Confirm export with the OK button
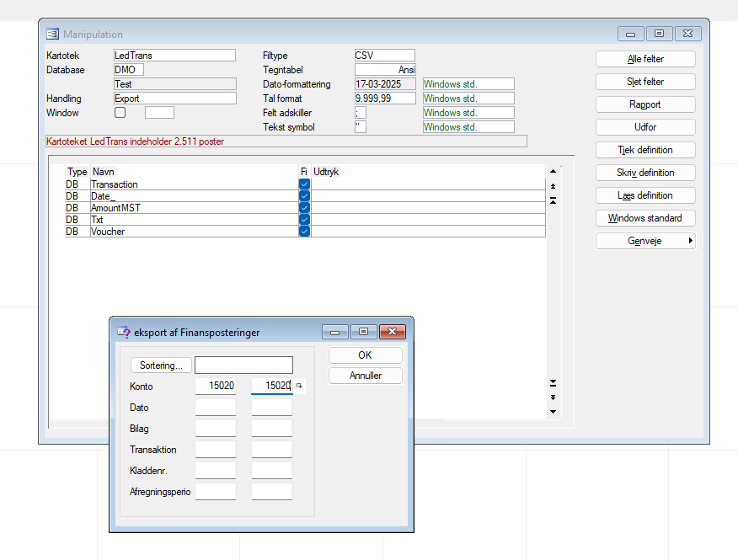This screenshot has height=560, width=738. [366, 355]
